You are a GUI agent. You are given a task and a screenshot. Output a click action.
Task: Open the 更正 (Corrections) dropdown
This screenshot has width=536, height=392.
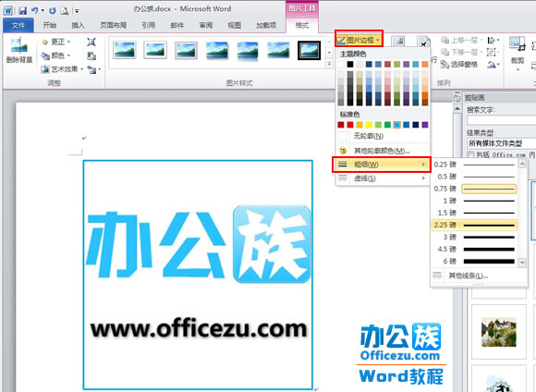(55, 42)
